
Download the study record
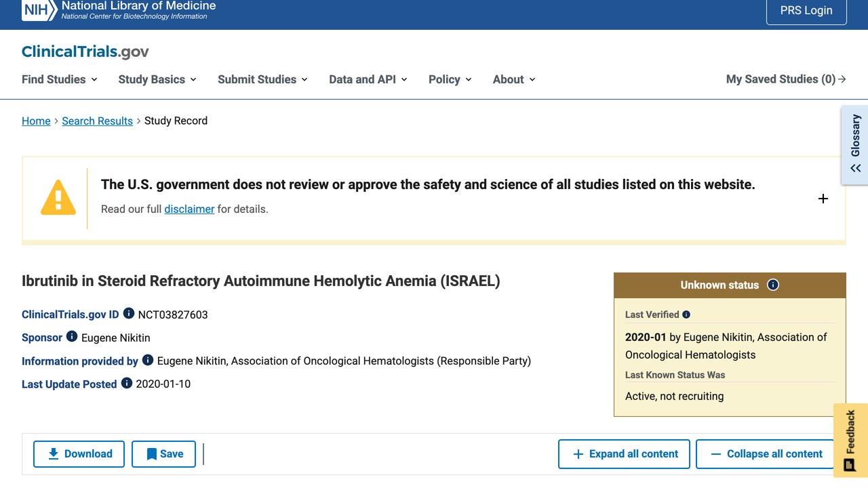coord(79,454)
